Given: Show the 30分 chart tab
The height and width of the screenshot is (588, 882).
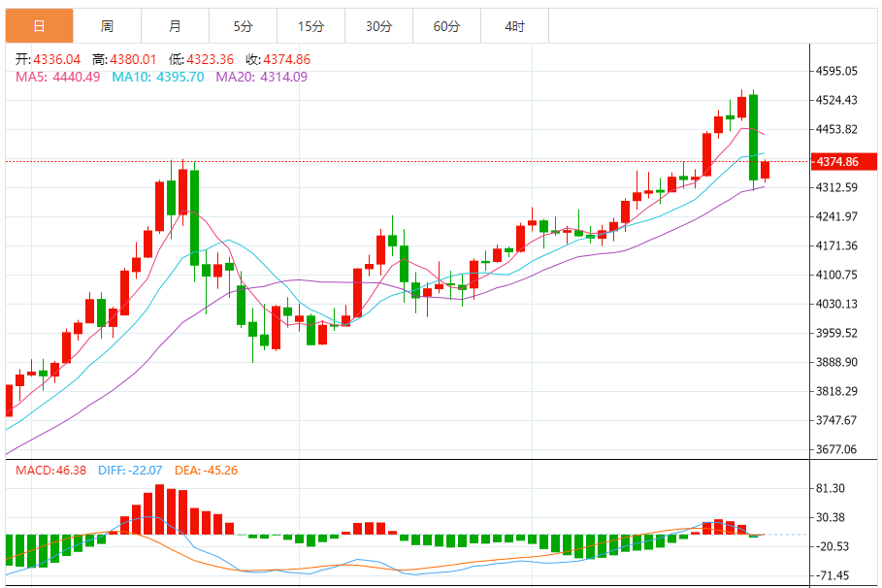Looking at the screenshot, I should pyautogui.click(x=378, y=26).
